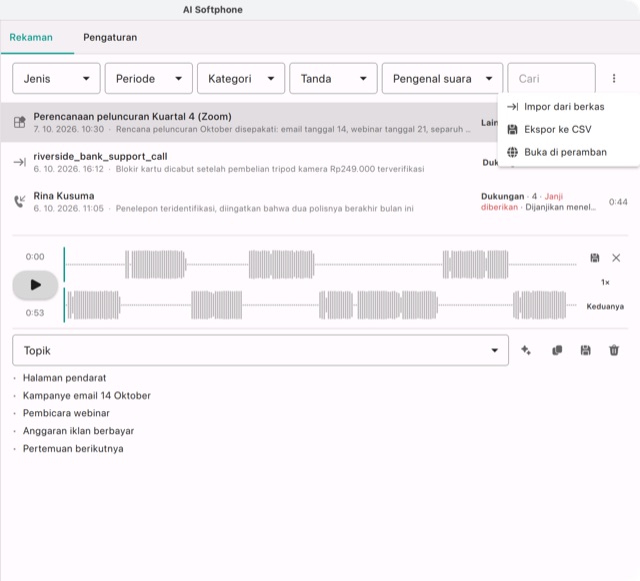Open the three-dot more options menu
Screen dimensions: 640x581
click(x=614, y=78)
